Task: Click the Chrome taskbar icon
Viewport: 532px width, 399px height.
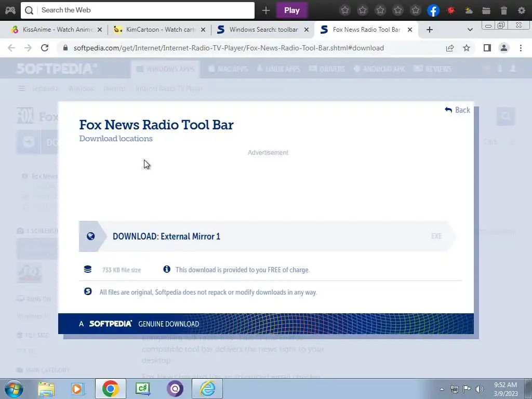Action: [x=110, y=389]
